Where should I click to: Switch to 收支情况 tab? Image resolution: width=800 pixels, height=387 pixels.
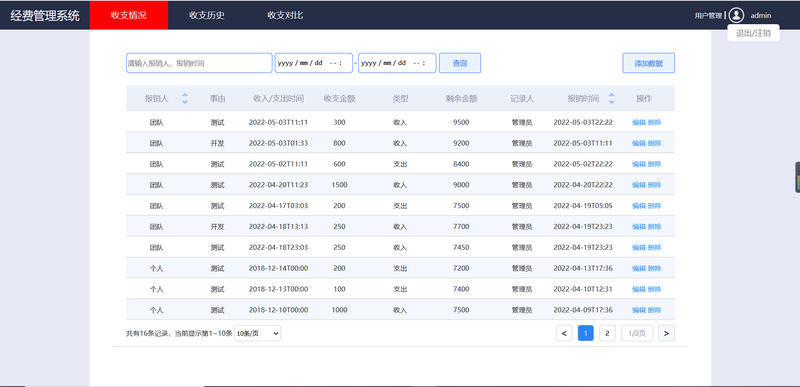tap(129, 15)
